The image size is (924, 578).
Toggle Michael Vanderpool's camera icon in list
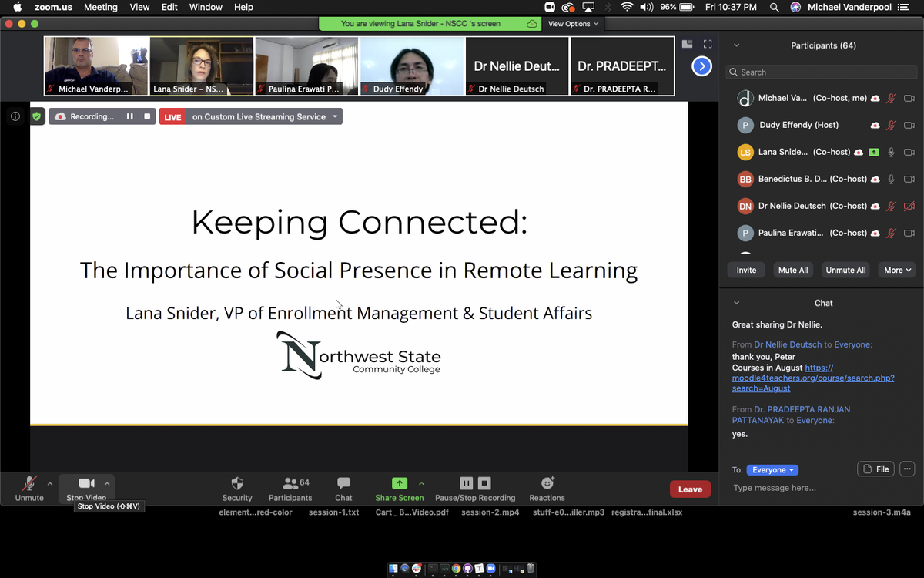[x=909, y=98]
